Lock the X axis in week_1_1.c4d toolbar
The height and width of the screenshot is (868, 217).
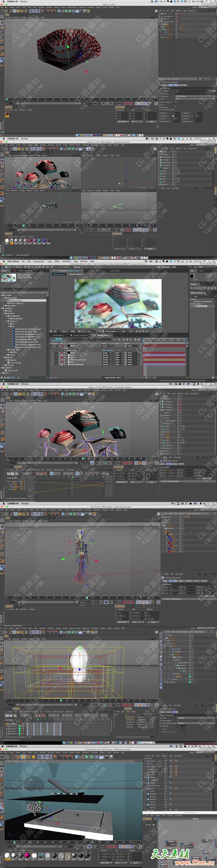[x=31, y=11]
